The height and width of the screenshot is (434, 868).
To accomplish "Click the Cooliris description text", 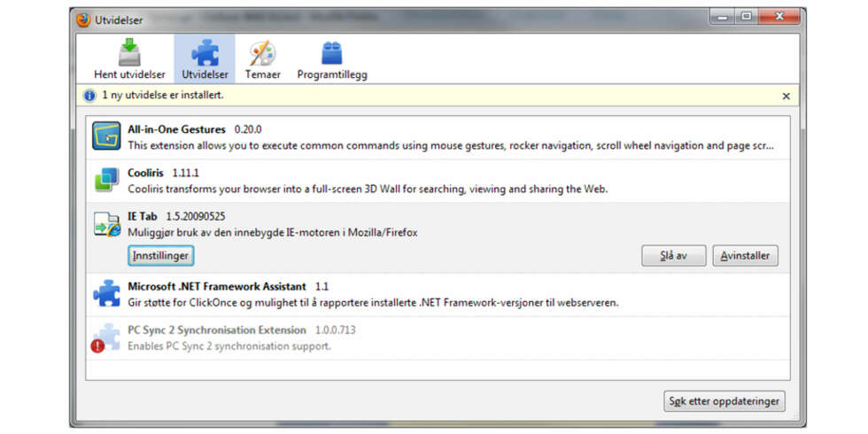I will coord(368,189).
